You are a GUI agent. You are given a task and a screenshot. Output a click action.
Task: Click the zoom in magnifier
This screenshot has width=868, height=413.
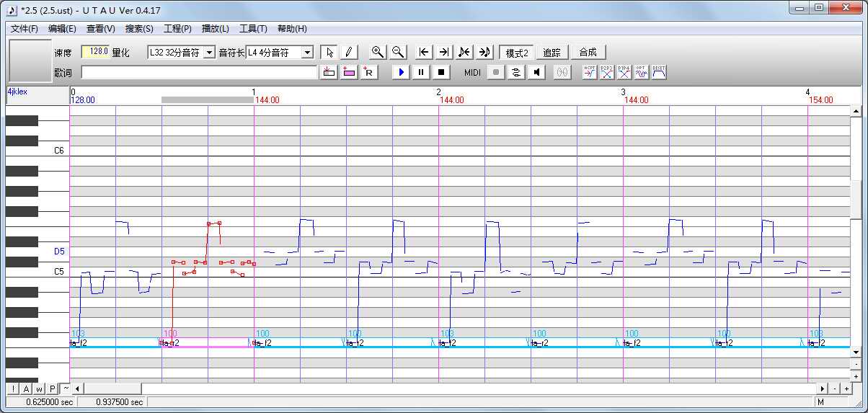377,53
